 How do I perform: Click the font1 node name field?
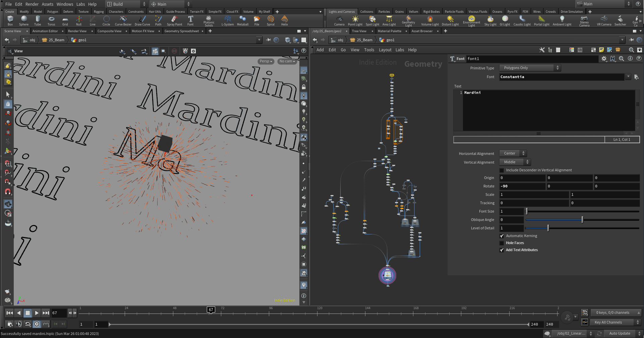[532, 59]
